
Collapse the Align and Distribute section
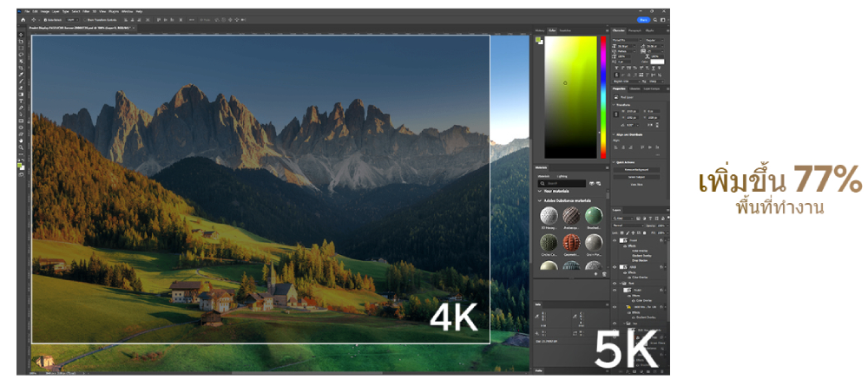click(x=614, y=134)
